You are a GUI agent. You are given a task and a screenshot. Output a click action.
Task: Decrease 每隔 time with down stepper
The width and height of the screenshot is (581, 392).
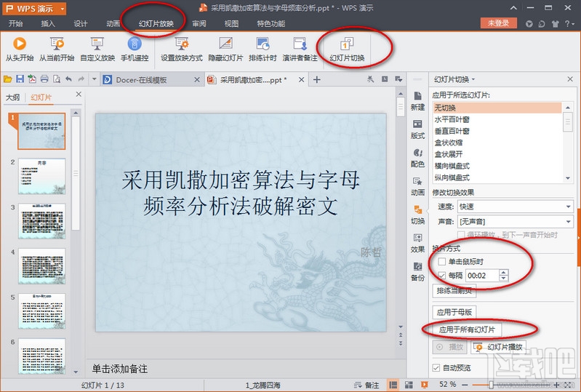504,279
